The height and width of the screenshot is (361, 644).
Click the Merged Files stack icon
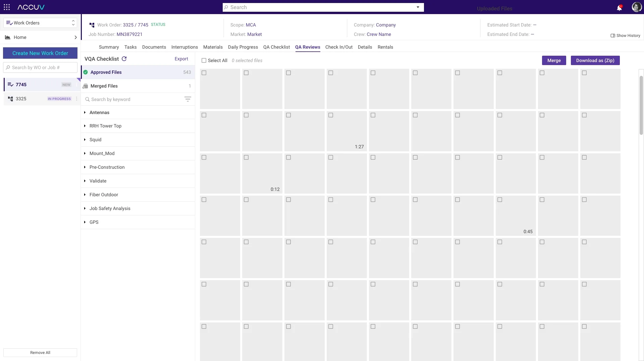(85, 86)
